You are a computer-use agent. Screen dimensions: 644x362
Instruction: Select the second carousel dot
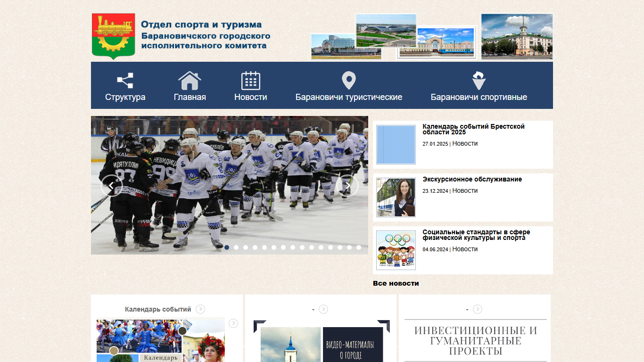pyautogui.click(x=236, y=247)
